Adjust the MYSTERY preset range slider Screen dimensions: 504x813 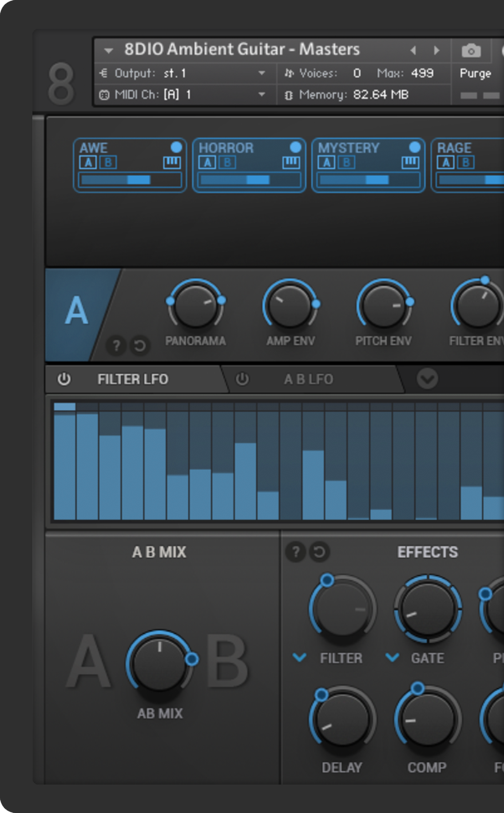[369, 180]
